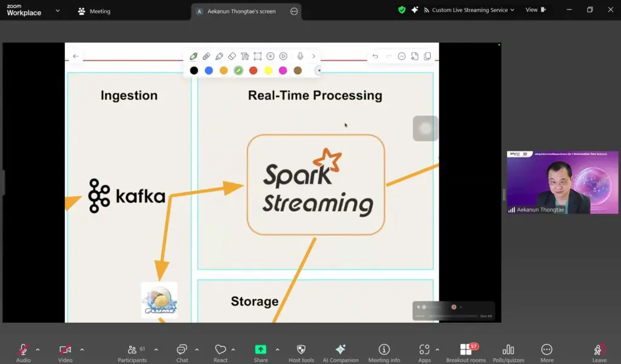Click the Spark Streaming box
621x364 pixels.
(315, 185)
